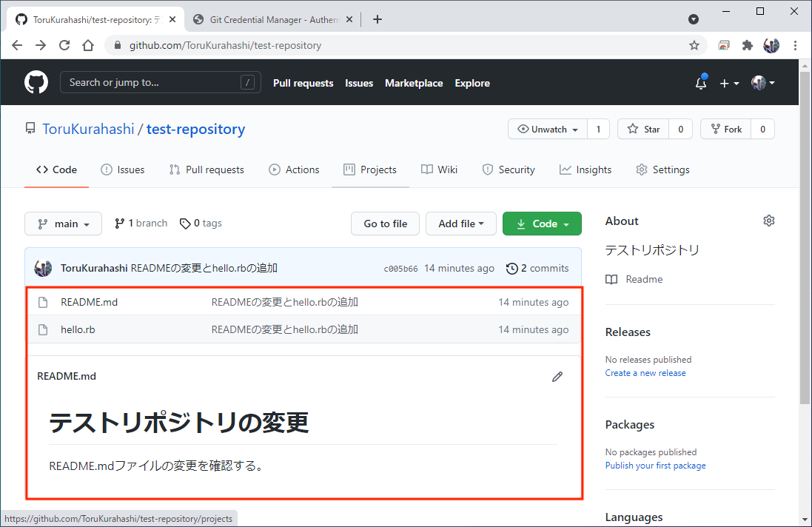Open the Chrome three-dot menu
This screenshot has height=527, width=812.
796,46
